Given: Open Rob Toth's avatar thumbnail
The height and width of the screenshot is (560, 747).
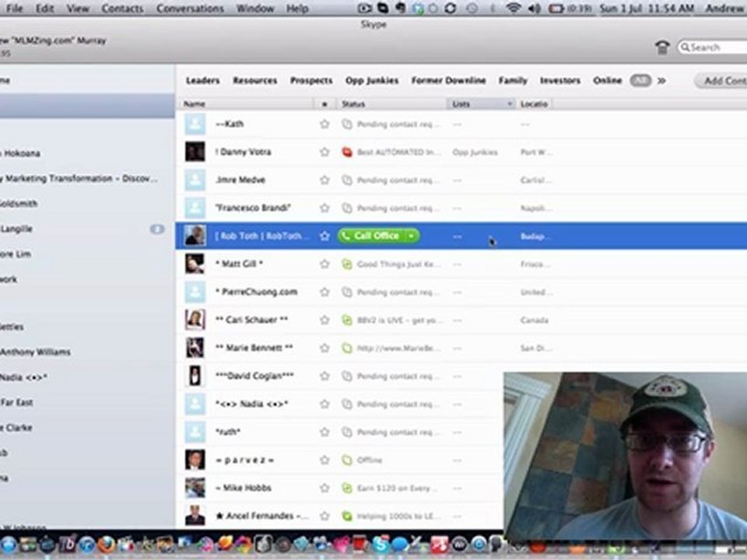Looking at the screenshot, I should tap(195, 236).
